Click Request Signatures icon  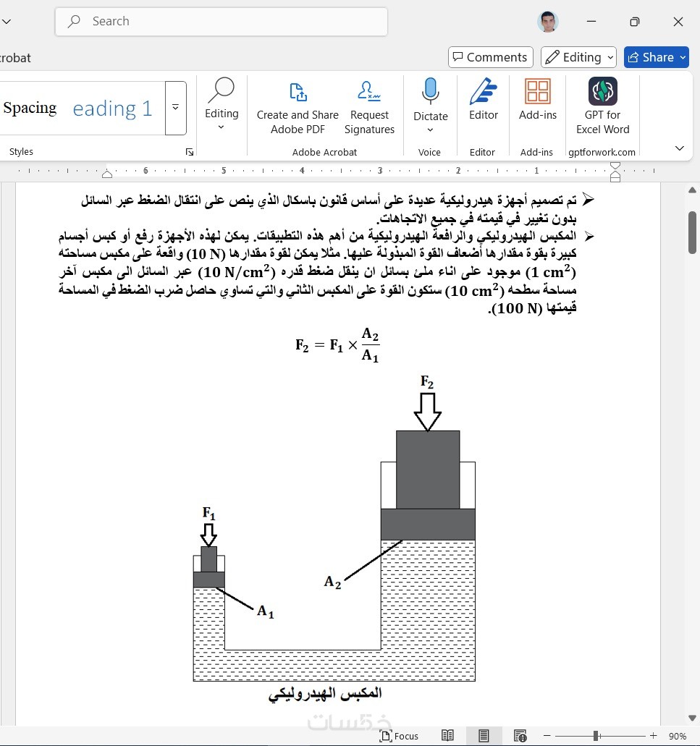[x=369, y=90]
